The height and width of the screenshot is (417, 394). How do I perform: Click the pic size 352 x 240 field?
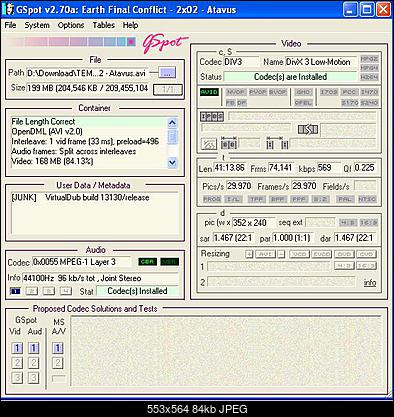coord(253,222)
